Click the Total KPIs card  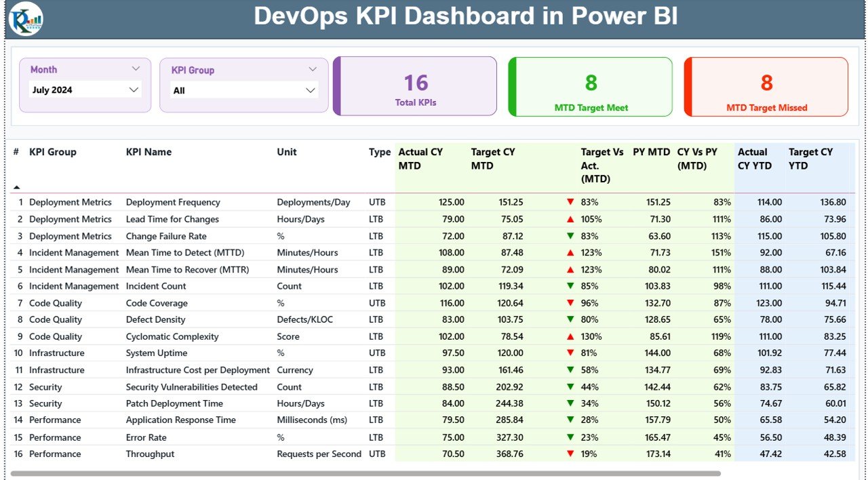pos(416,87)
